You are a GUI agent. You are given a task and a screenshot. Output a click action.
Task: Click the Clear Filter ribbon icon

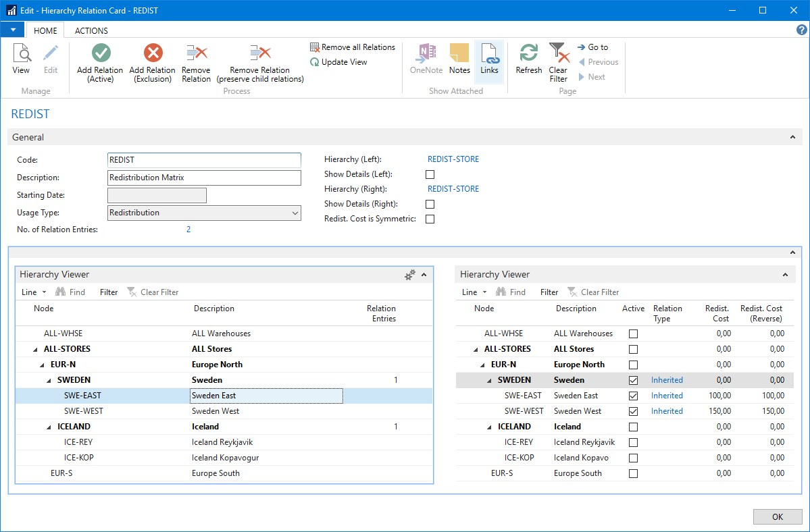coord(558,53)
